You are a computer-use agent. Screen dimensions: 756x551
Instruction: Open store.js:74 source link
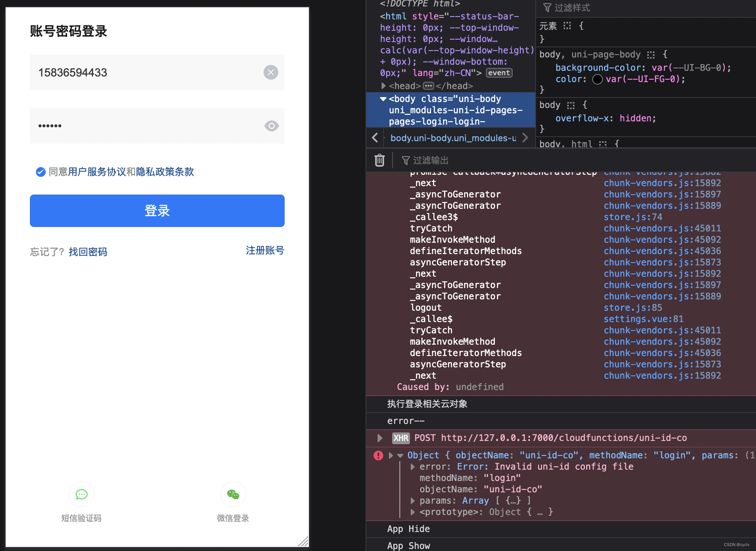click(633, 217)
